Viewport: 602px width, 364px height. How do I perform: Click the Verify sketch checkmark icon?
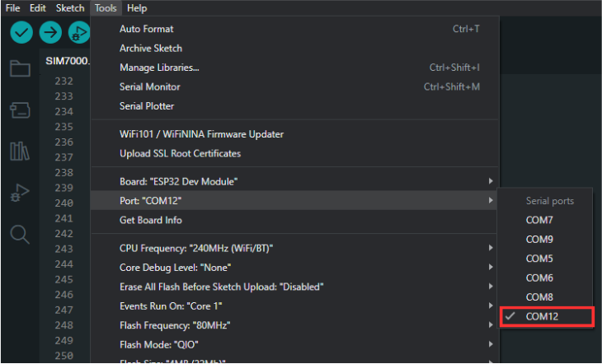point(21,33)
